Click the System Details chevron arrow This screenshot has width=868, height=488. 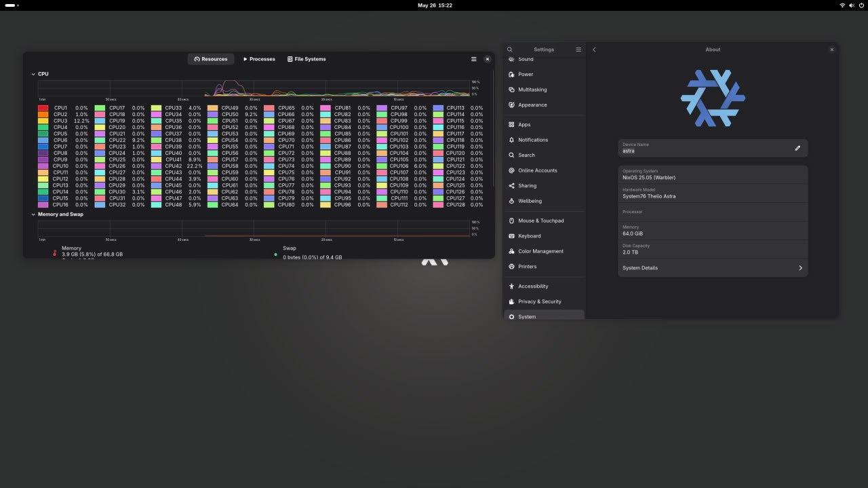click(x=800, y=268)
